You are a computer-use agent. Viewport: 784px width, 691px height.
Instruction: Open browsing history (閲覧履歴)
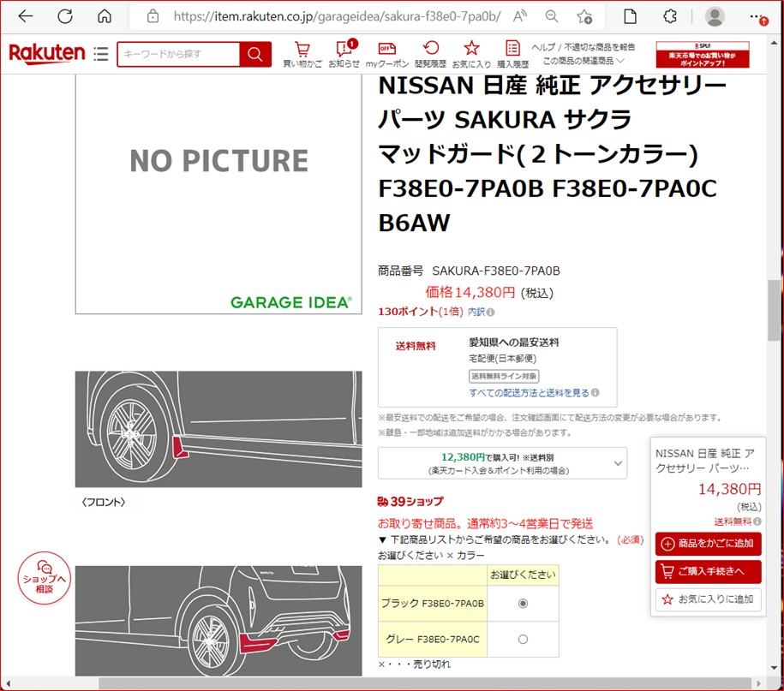coord(430,55)
